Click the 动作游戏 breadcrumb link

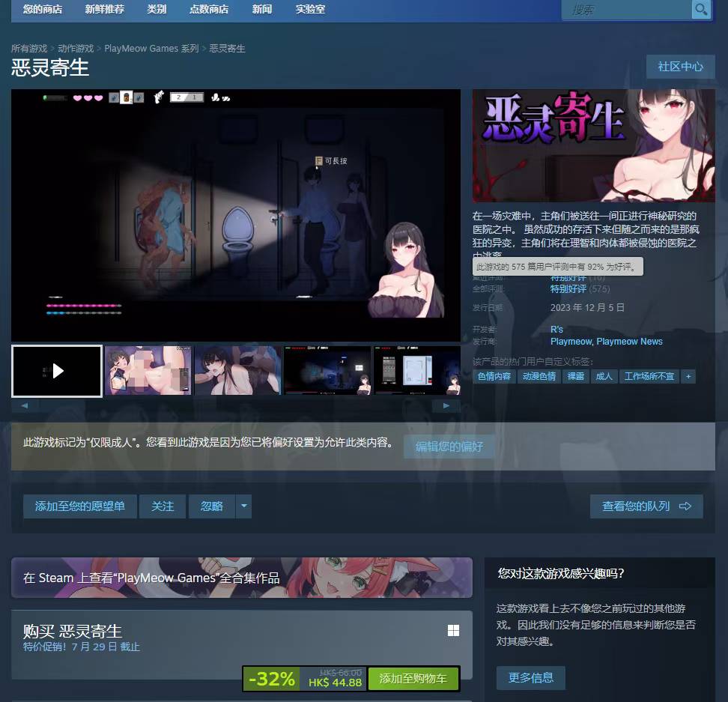(x=76, y=48)
